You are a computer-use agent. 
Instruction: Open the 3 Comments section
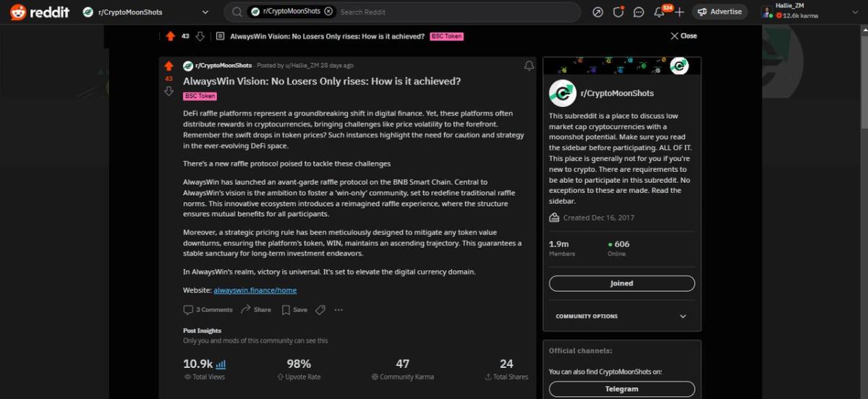tap(208, 309)
